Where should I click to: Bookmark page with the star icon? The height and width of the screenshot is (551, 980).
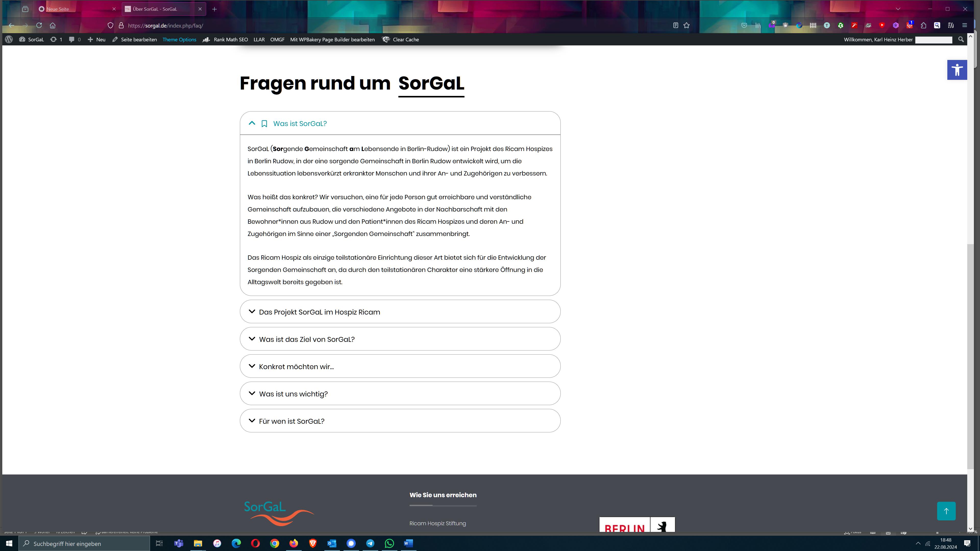686,26
